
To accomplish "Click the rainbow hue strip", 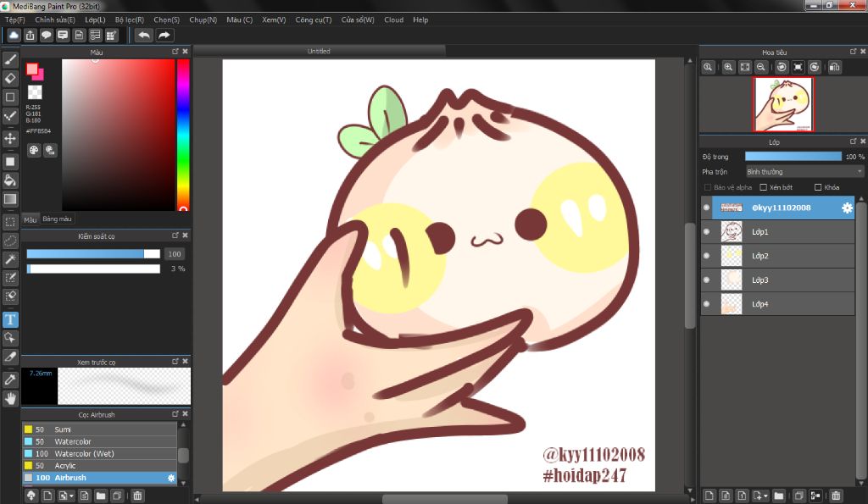I will 183,135.
